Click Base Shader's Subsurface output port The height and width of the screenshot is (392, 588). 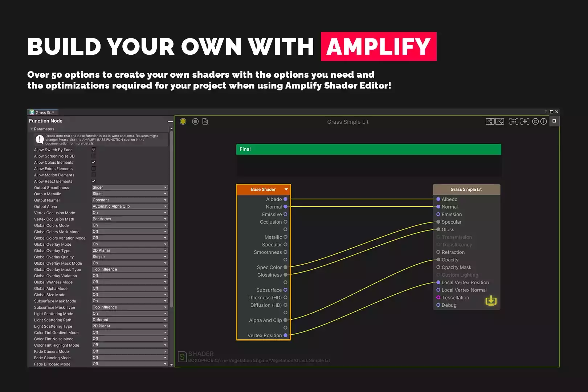pyautogui.click(x=285, y=290)
